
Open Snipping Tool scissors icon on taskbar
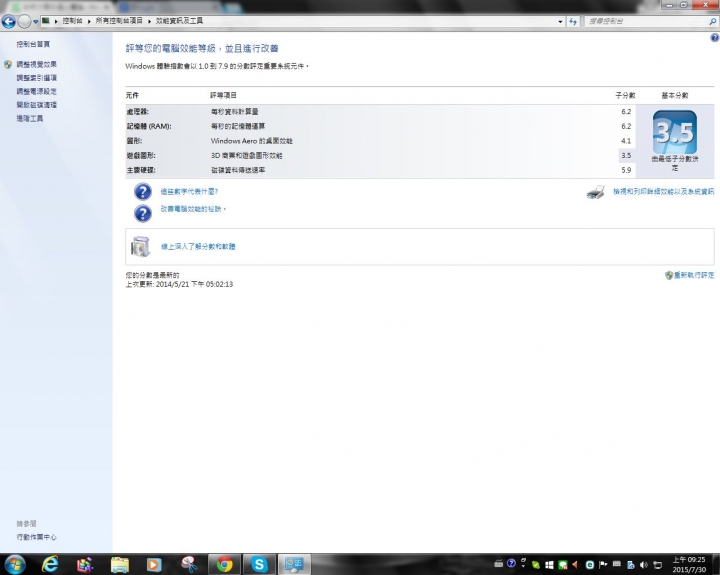(189, 564)
